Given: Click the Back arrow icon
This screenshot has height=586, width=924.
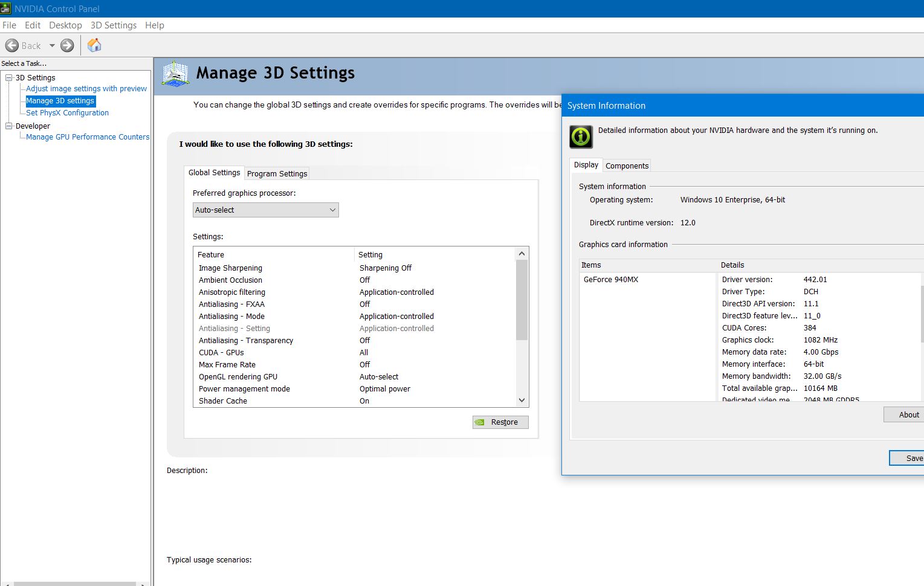Looking at the screenshot, I should [12, 45].
